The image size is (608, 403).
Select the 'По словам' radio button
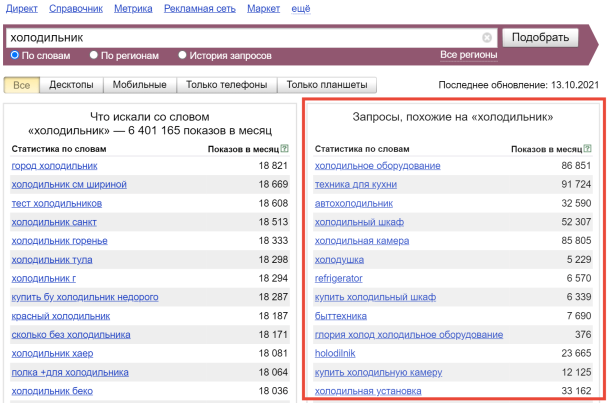(15, 55)
